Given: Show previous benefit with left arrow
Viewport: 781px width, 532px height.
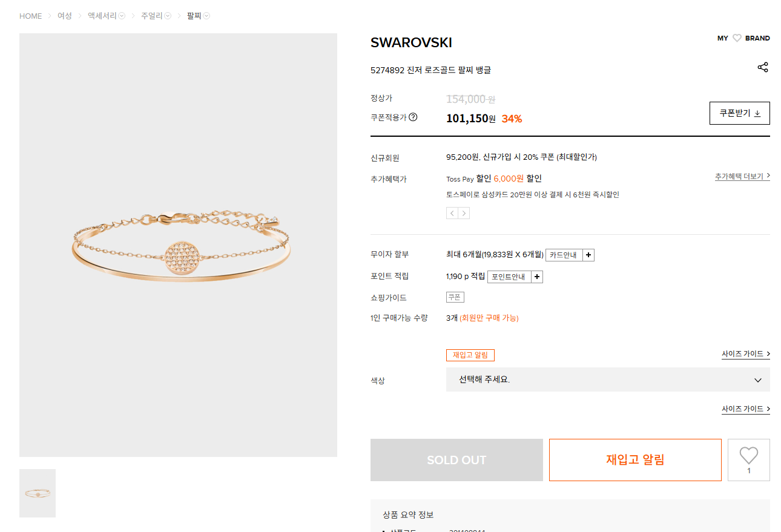Looking at the screenshot, I should click(x=452, y=213).
